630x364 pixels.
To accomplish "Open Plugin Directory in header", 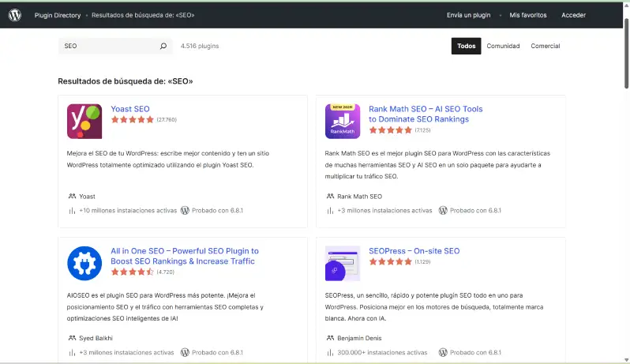I will coord(58,15).
